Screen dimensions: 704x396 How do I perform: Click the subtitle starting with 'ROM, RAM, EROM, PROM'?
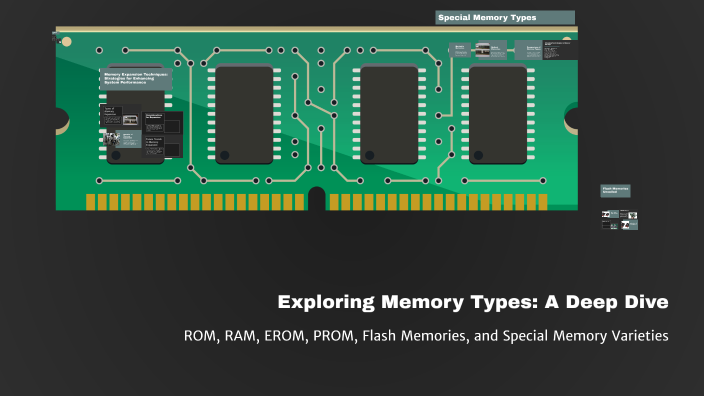(426, 336)
